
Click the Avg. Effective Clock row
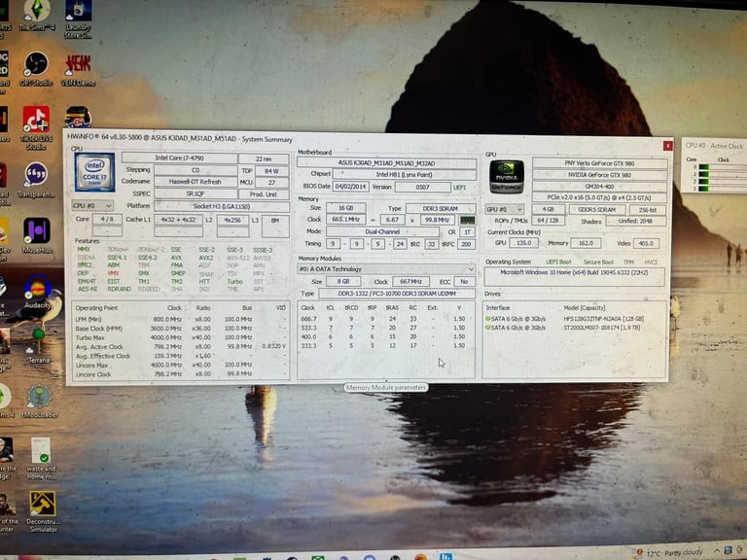point(181,356)
